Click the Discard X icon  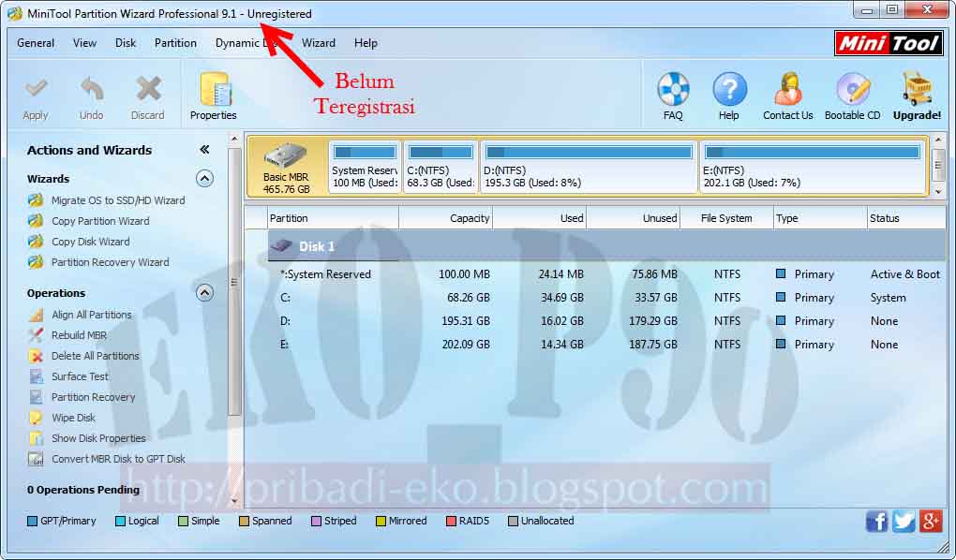pos(148,90)
